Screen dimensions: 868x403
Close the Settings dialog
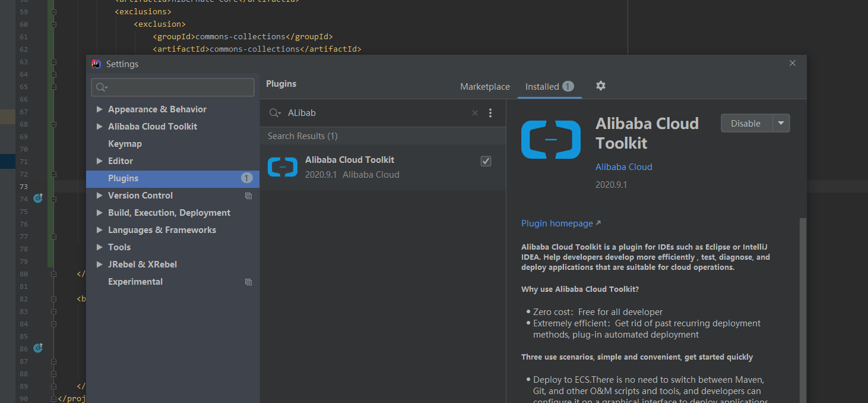[792, 64]
